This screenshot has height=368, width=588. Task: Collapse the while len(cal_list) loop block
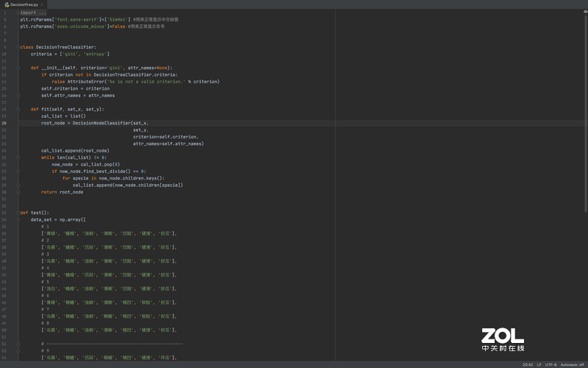18,158
